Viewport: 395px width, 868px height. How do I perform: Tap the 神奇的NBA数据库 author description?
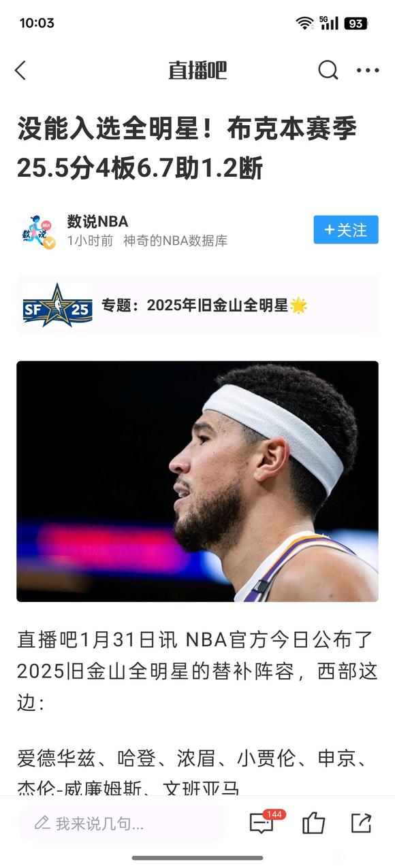[176, 241]
